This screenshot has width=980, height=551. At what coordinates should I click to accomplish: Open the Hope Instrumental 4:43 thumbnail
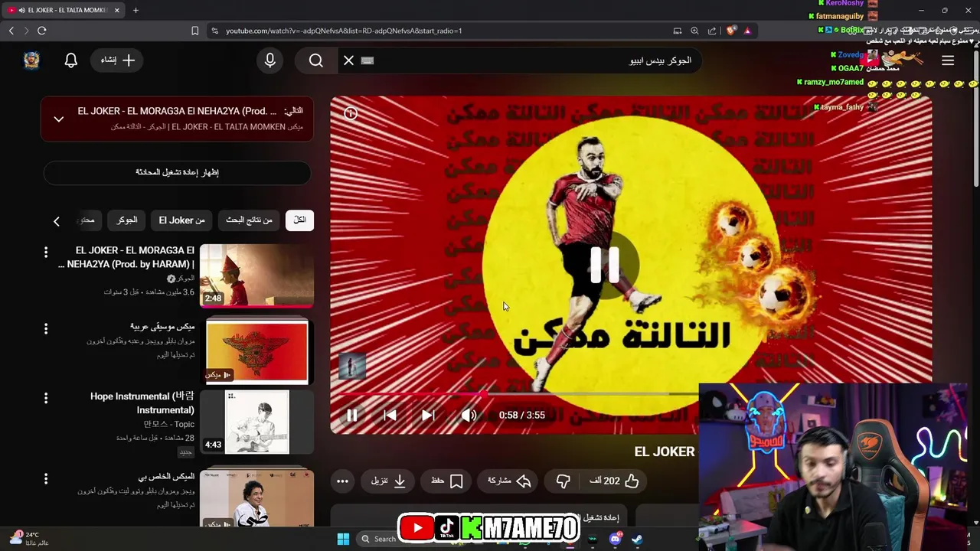click(256, 422)
